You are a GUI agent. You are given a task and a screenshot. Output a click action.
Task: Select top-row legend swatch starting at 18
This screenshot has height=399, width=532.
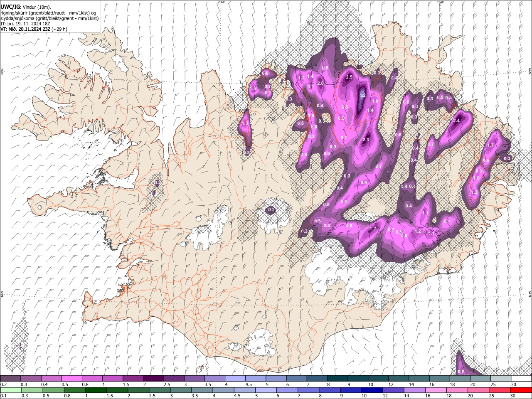(x=460, y=379)
